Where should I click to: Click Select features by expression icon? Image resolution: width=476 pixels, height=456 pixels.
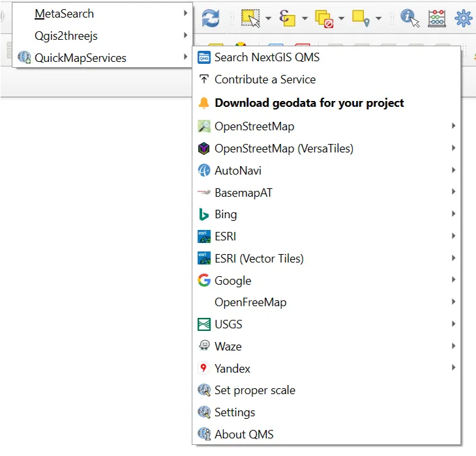click(287, 18)
